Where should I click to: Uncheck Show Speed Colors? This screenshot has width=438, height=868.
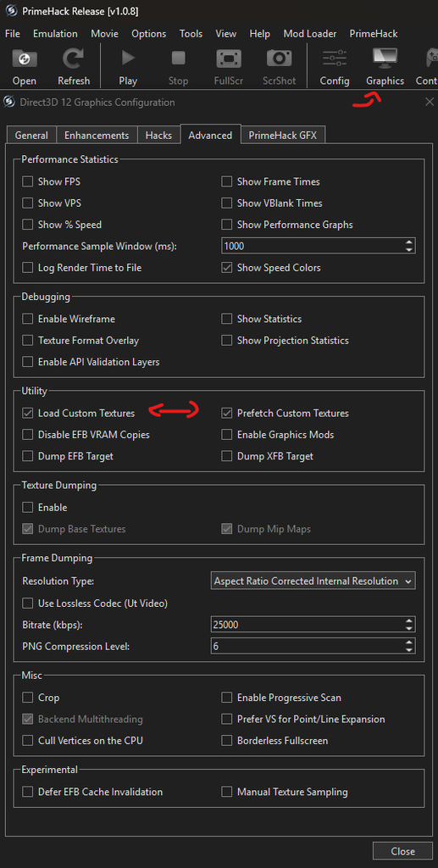pos(227,268)
